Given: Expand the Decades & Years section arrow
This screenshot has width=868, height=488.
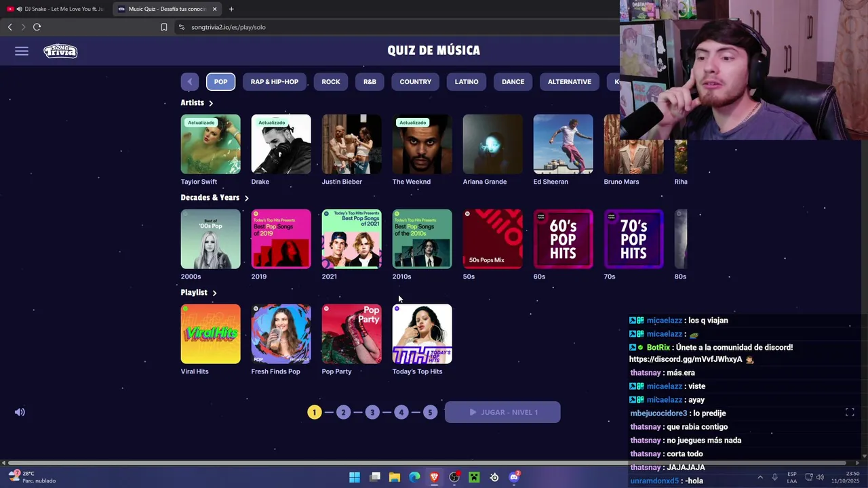Looking at the screenshot, I should tap(246, 198).
